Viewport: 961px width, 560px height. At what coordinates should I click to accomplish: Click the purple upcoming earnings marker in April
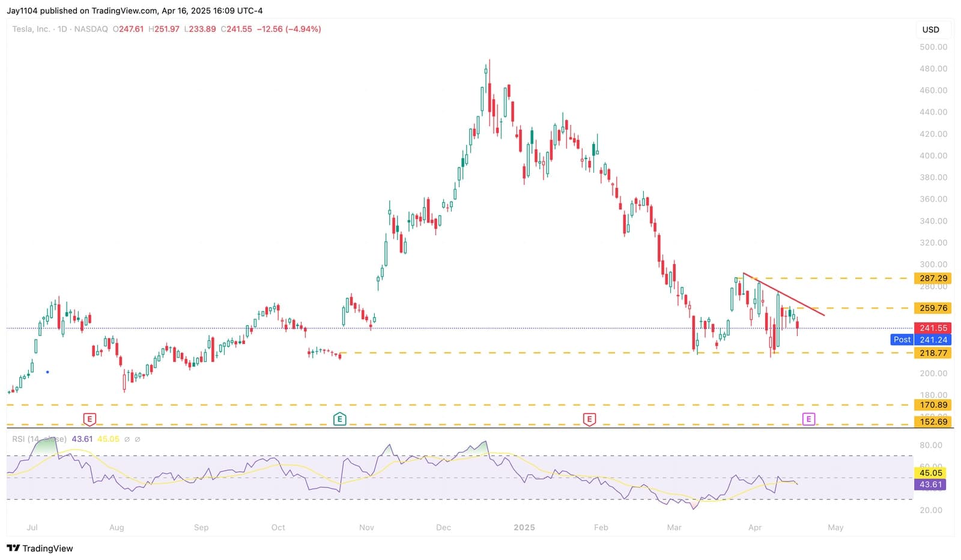[808, 419]
